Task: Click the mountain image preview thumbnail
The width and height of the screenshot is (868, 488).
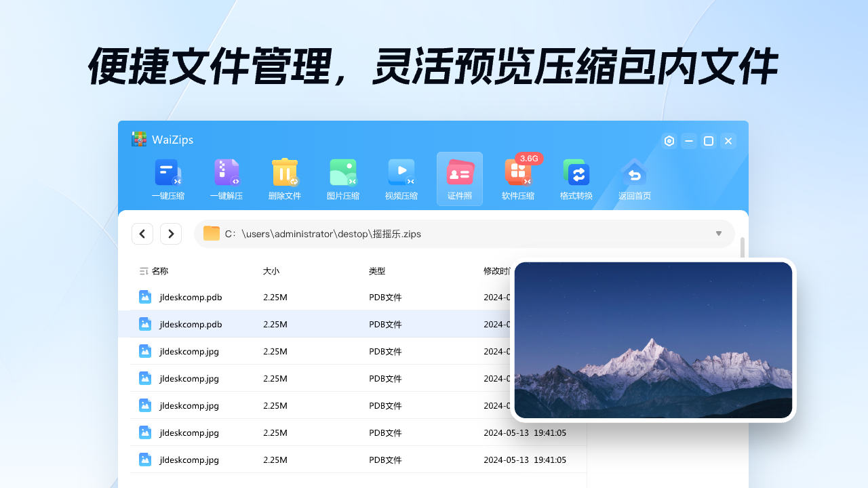Action: click(x=653, y=340)
